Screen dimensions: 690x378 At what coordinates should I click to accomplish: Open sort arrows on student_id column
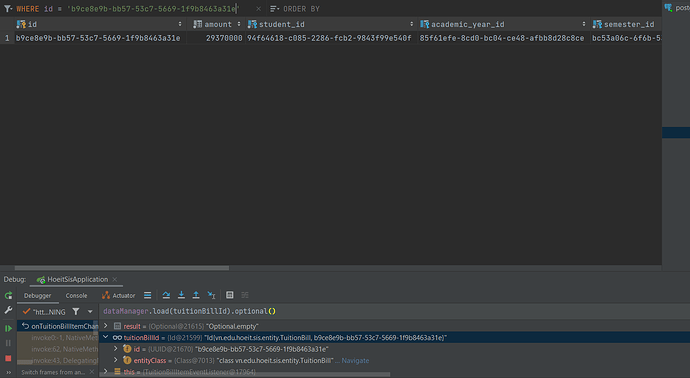411,24
